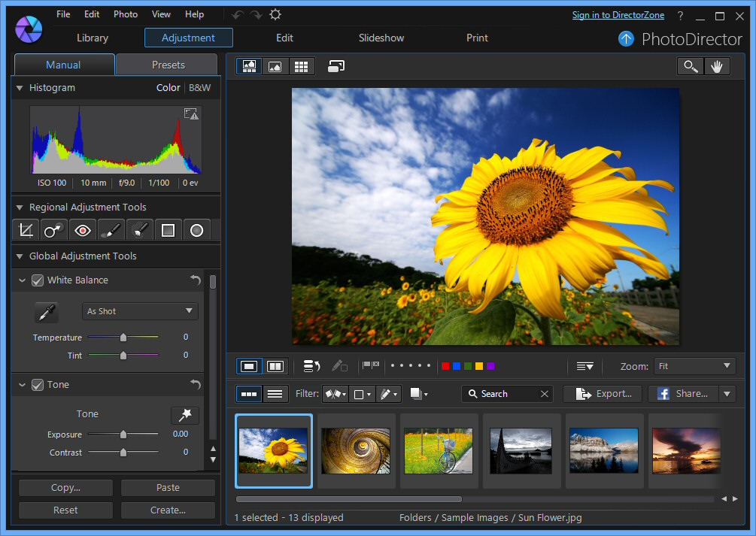Screen dimensions: 756x536
Task: Select the Crop and Rotate tool
Action: tap(26, 229)
